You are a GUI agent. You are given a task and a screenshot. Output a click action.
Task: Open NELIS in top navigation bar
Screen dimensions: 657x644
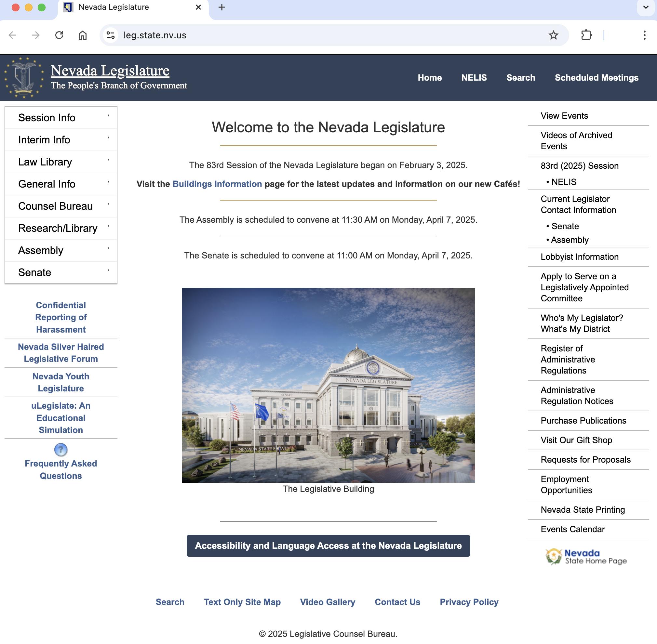click(474, 78)
